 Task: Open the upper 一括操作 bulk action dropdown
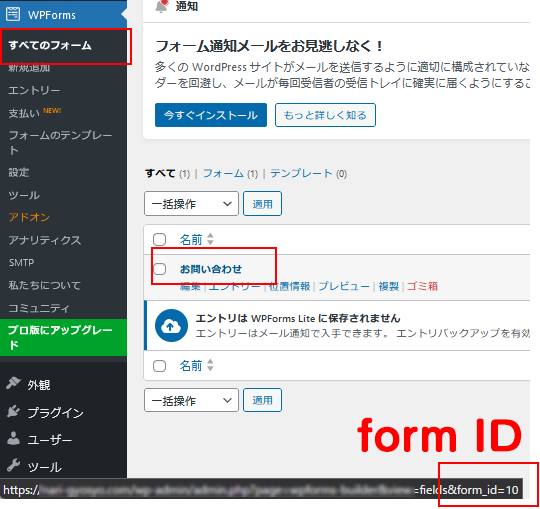tap(191, 204)
